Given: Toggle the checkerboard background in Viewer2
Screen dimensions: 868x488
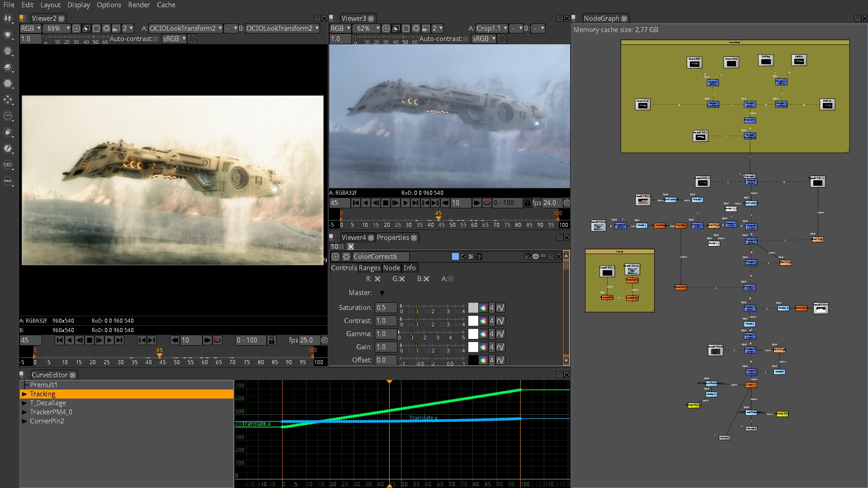Looking at the screenshot, I should coord(192,39).
